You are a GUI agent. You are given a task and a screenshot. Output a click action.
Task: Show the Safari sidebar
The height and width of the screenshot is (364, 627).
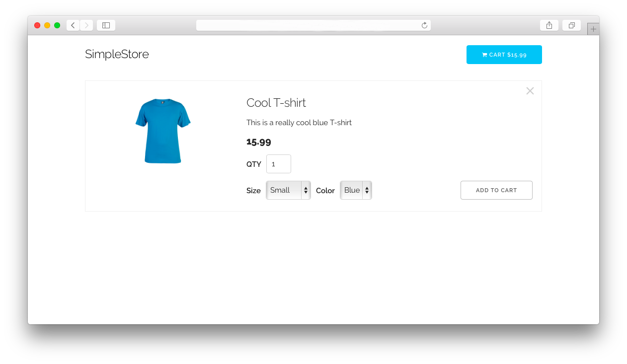106,25
